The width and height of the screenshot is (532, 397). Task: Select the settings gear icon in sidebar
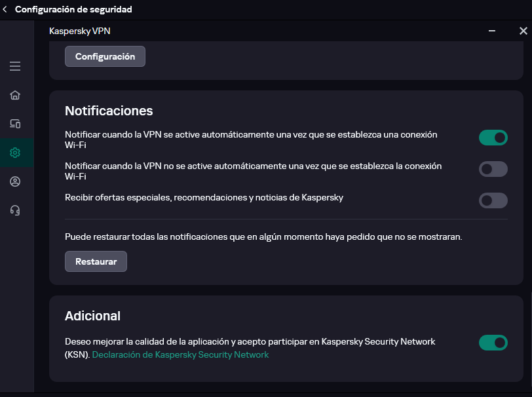coord(15,153)
